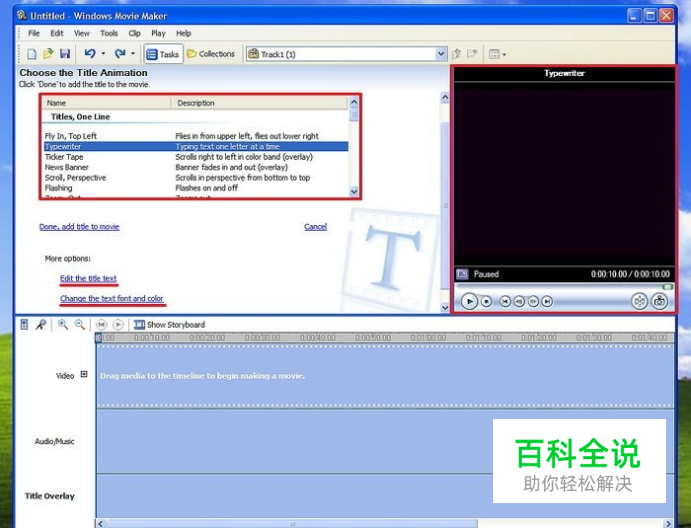Select the Typewriter animation row
This screenshot has width=691, height=528.
pyautogui.click(x=196, y=146)
